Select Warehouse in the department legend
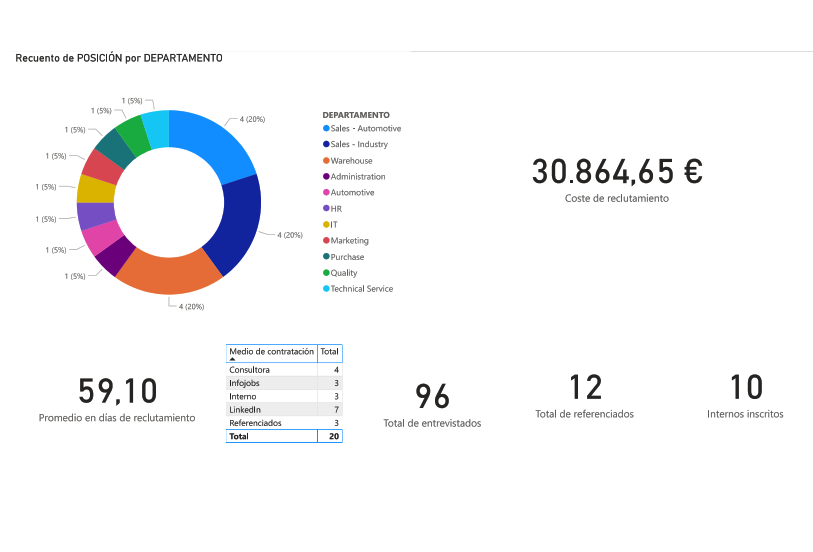The image size is (813, 552). click(351, 161)
